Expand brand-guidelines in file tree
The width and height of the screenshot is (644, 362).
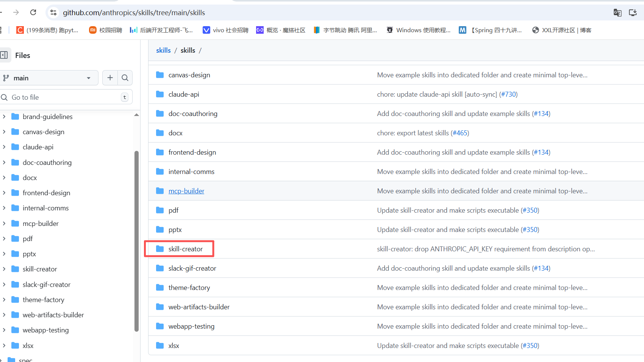(4, 116)
